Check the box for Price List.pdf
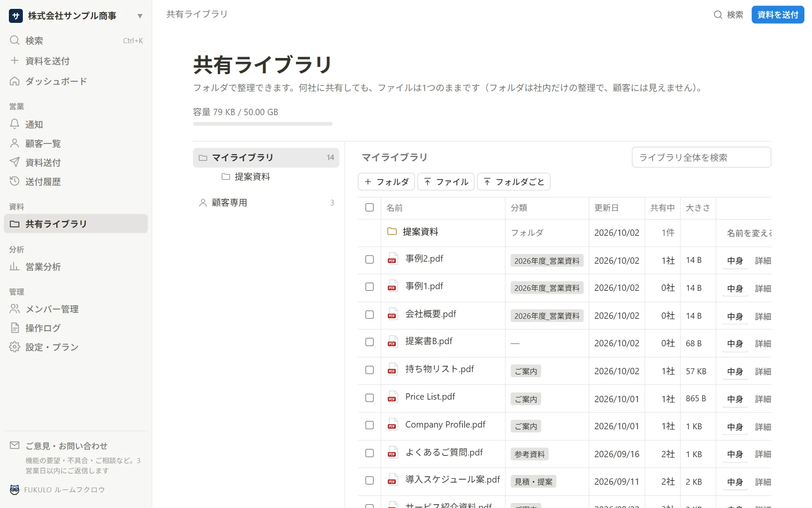Viewport: 812px width, 508px height. [370, 398]
